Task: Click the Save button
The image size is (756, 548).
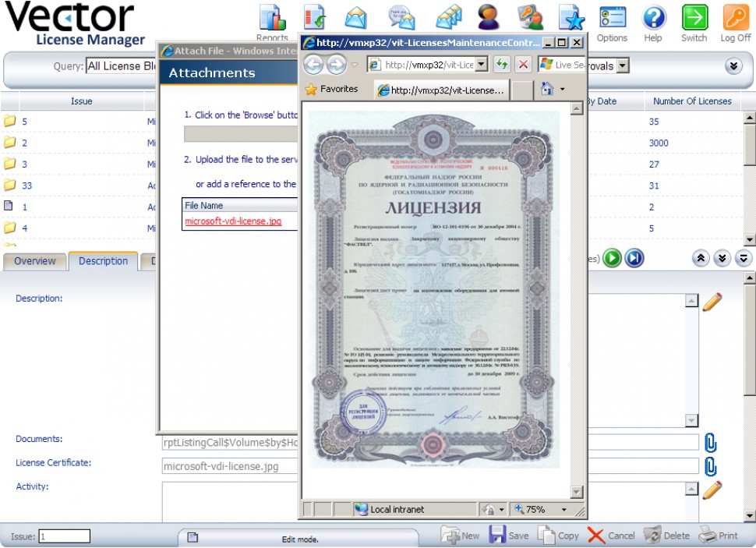Action: (509, 536)
